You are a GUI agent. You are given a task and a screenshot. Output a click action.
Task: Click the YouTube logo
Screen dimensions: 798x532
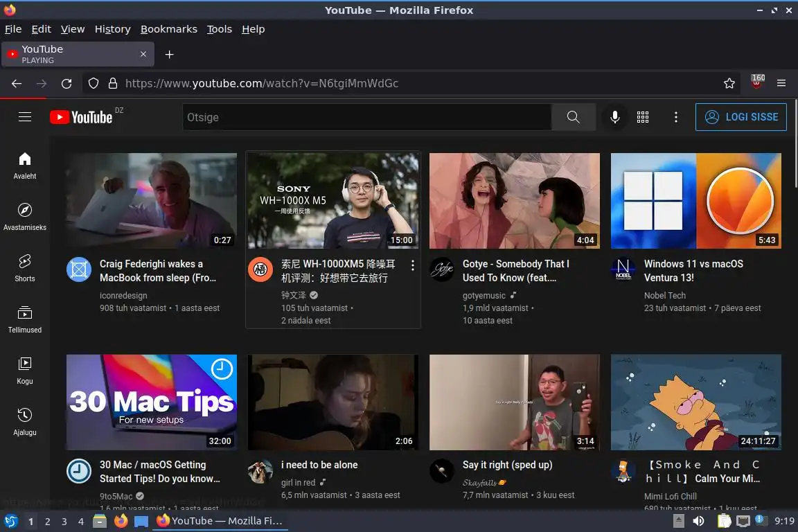(81, 118)
